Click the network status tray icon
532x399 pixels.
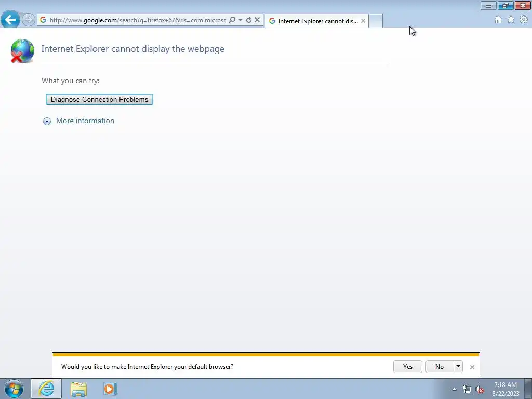pyautogui.click(x=467, y=390)
